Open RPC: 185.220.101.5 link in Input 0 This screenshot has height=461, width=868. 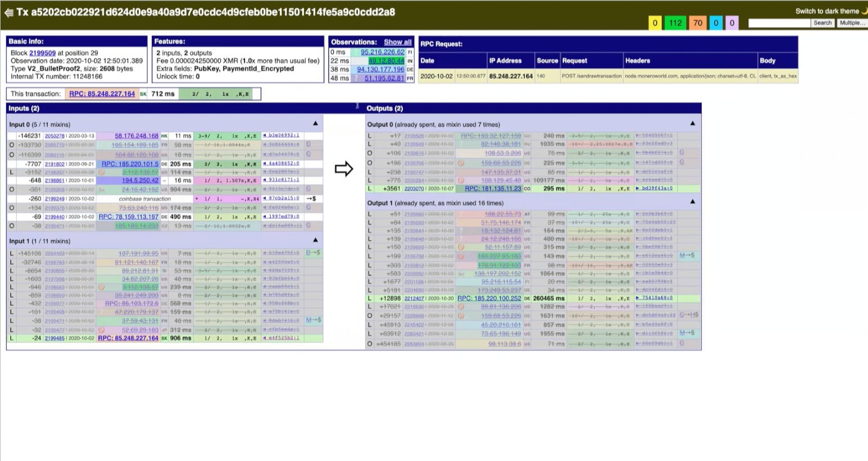point(130,164)
